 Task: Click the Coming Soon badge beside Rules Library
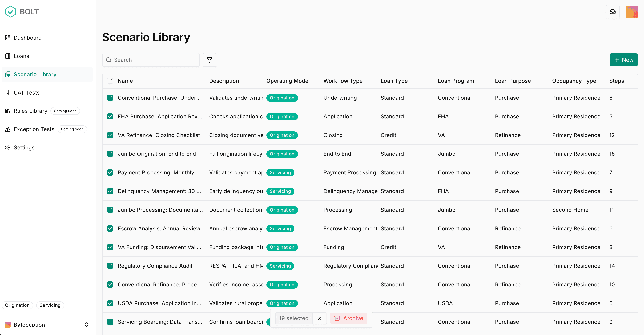click(65, 111)
